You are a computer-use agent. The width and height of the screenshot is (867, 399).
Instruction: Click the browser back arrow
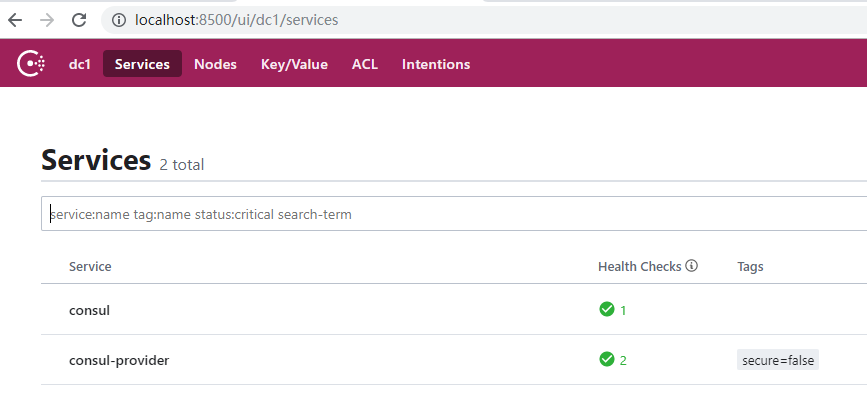15,20
